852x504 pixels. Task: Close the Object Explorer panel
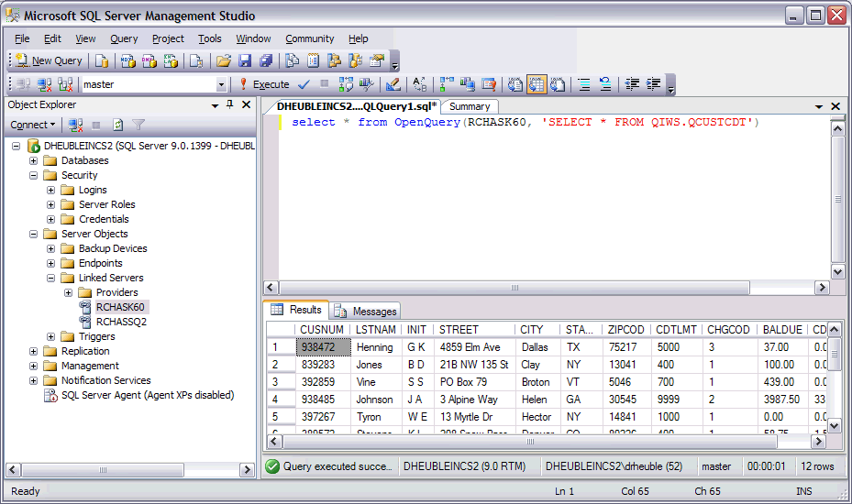pos(246,104)
